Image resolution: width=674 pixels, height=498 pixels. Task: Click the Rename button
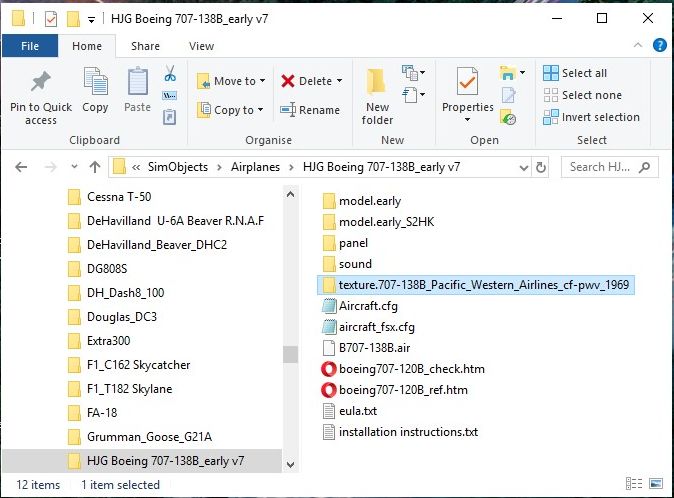click(x=310, y=110)
